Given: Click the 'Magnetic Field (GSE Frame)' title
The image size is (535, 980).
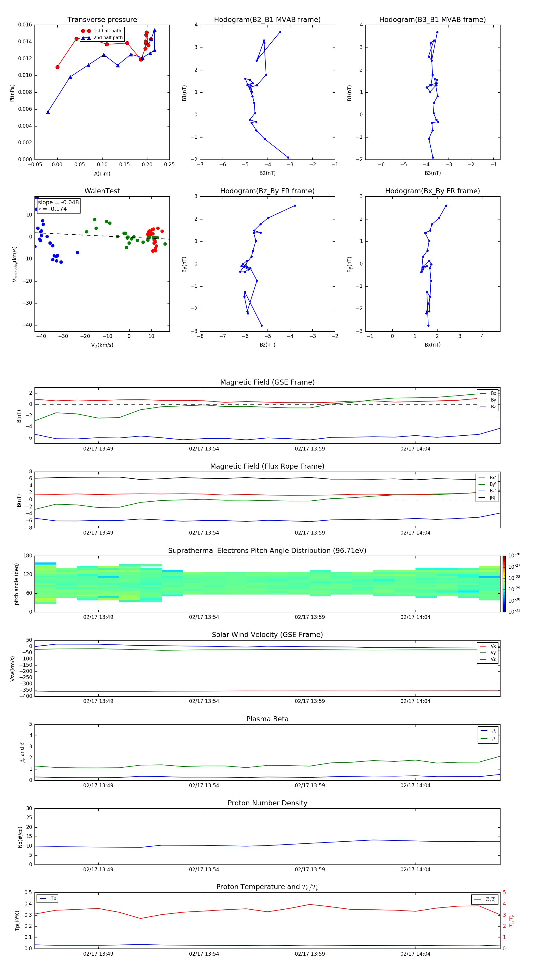Looking at the screenshot, I should 267,382.
